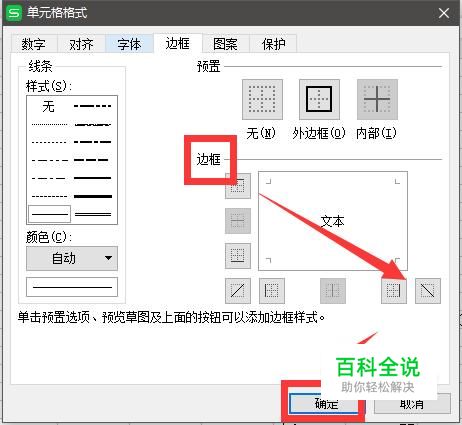
Task: Select the 边框 tab
Action: (178, 43)
